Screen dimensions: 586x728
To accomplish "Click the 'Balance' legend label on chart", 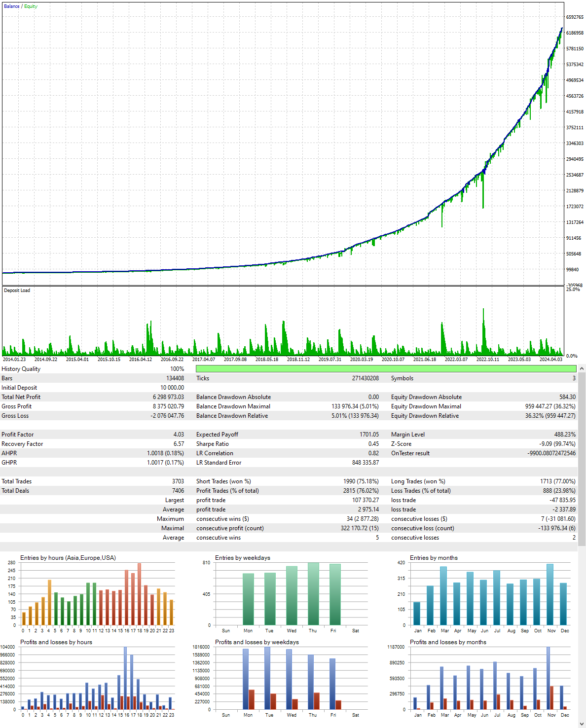I will coord(12,6).
